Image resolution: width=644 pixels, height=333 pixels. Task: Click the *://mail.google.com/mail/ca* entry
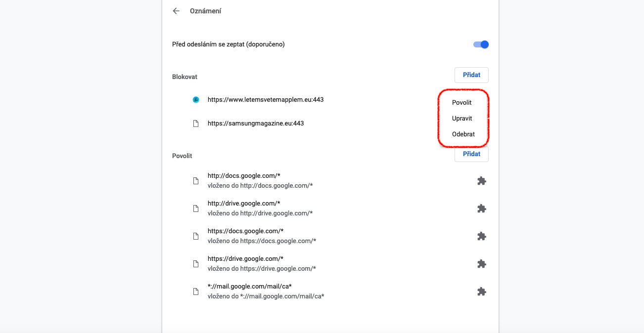pyautogui.click(x=249, y=286)
